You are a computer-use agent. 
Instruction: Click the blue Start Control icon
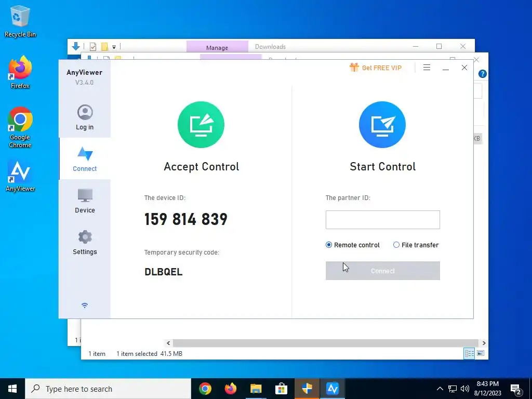point(382,125)
